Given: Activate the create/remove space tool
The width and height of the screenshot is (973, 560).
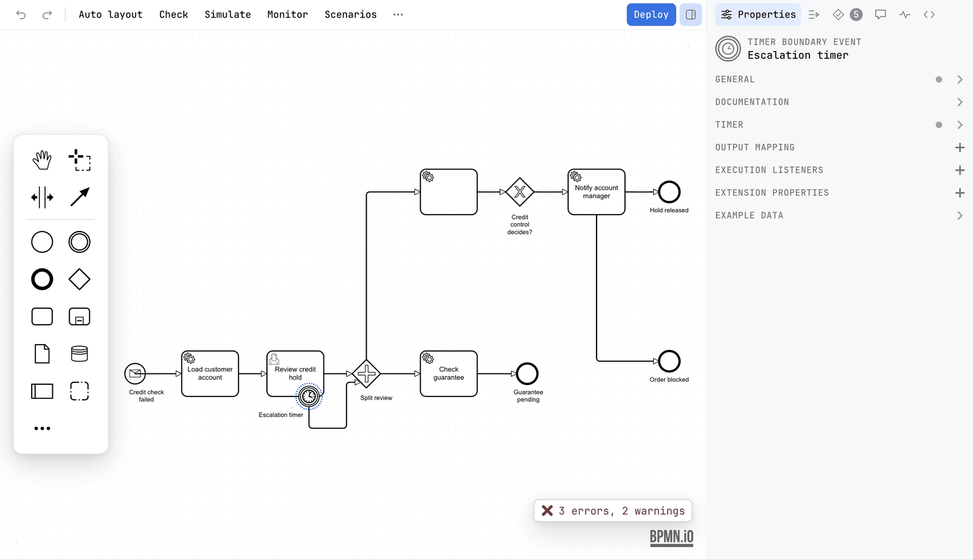Looking at the screenshot, I should point(42,197).
